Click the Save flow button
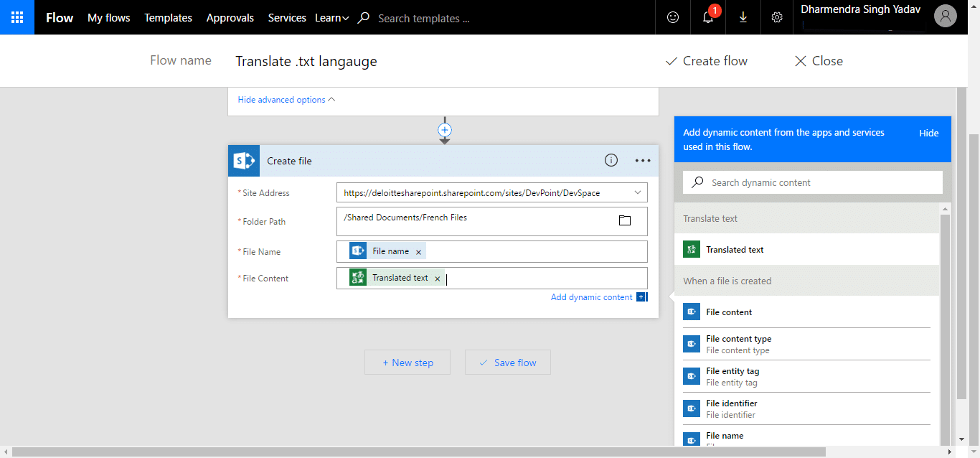The width and height of the screenshot is (980, 458). click(x=508, y=363)
